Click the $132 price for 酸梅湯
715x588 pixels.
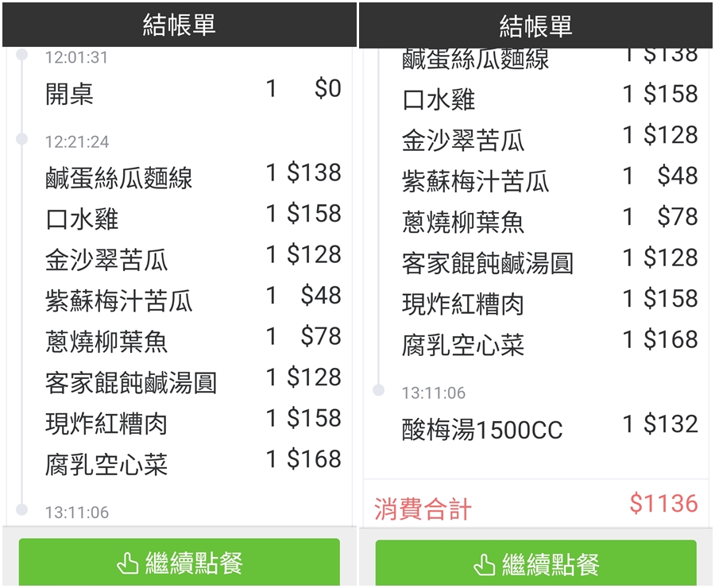click(x=670, y=424)
